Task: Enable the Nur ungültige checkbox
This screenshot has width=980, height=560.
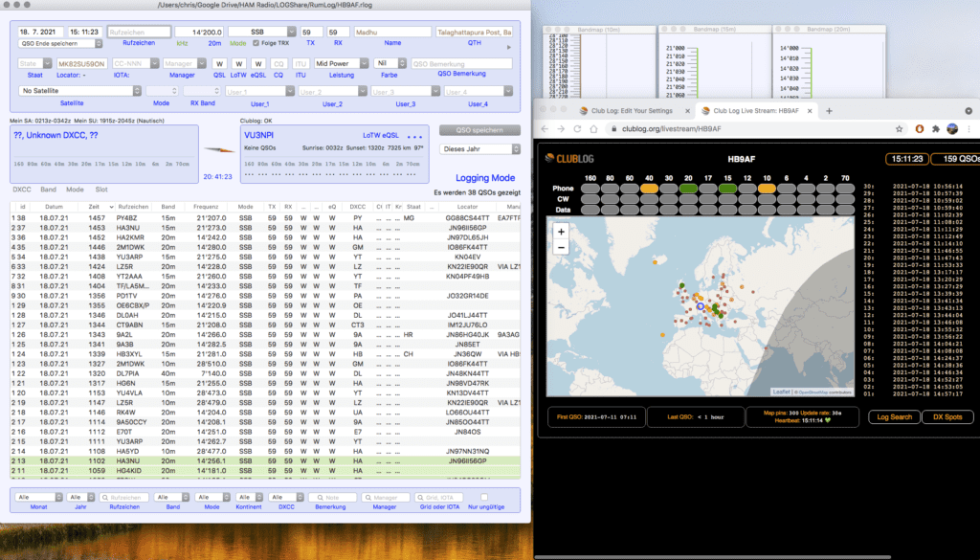Action: (484, 497)
